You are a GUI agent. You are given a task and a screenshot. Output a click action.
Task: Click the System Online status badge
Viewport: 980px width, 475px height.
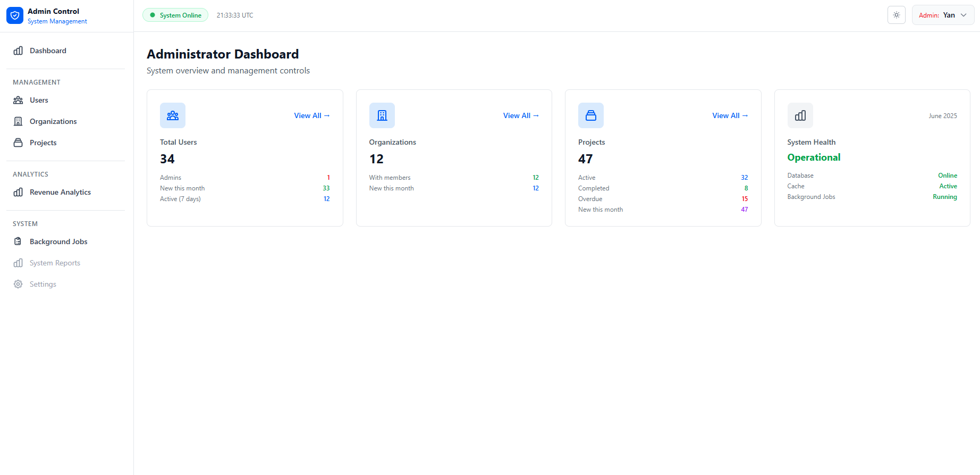click(175, 15)
